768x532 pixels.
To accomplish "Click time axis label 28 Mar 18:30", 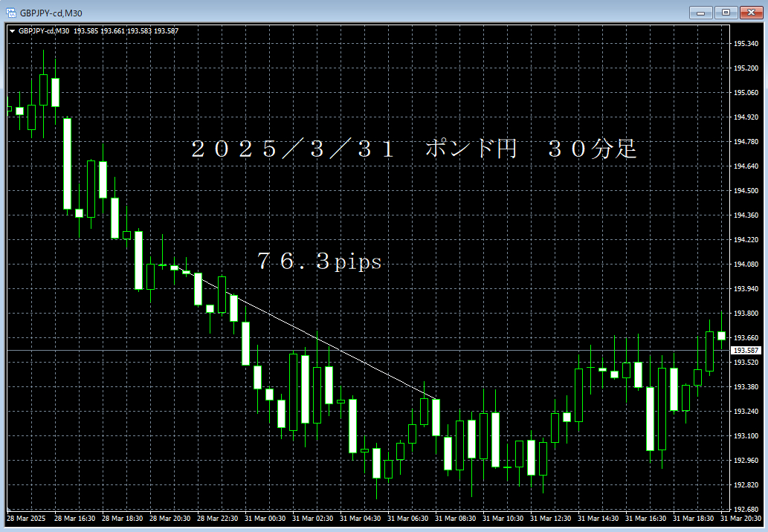I will tap(122, 519).
